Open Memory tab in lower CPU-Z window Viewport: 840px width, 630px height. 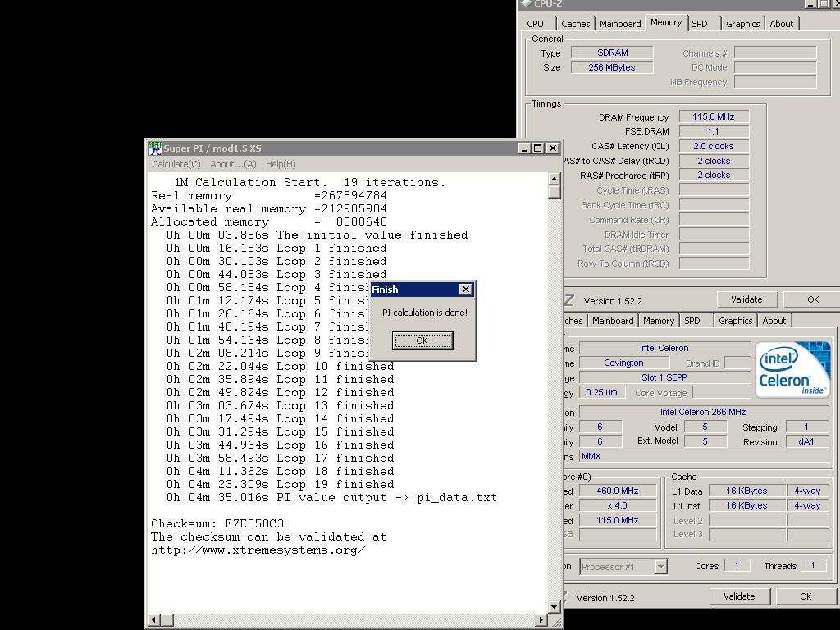point(659,321)
